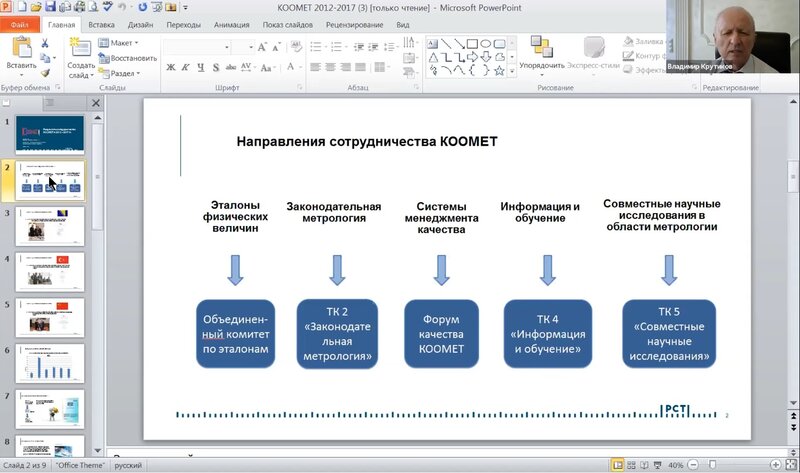Select the star shape in shapes gallery
Screen dimensions: 800x473
499,70
